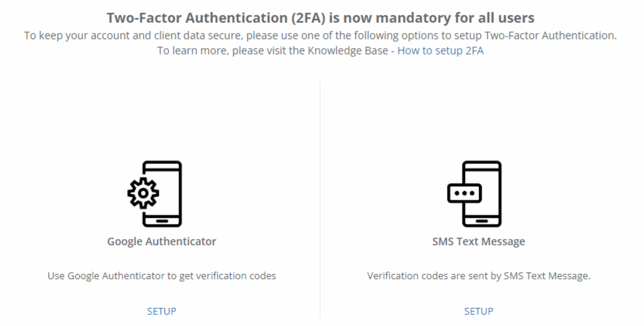Viewport: 644px width, 326px height.
Task: Select the SMS Text Message option title
Action: [x=479, y=242]
